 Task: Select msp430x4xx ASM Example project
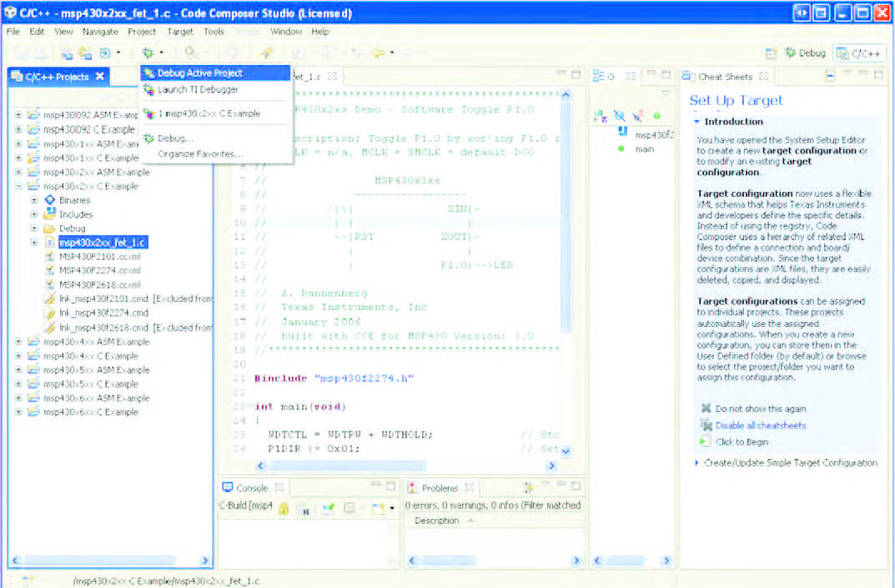click(x=97, y=341)
